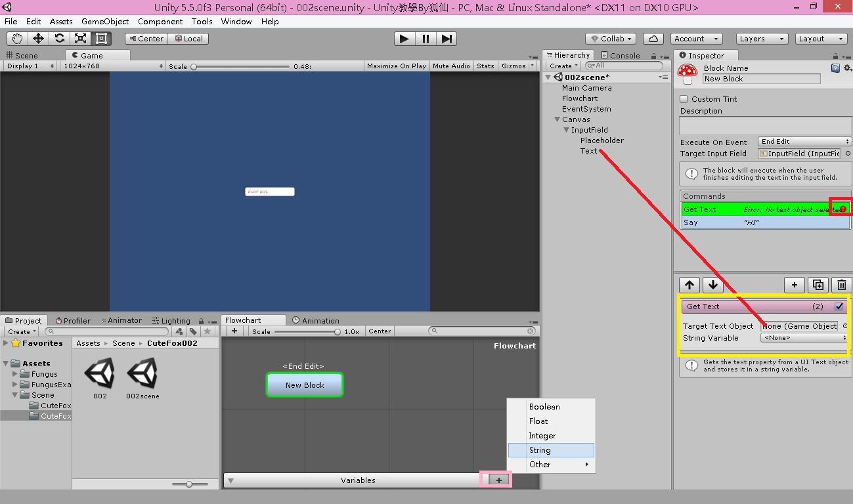The image size is (853, 504).
Task: Open Inspector help book icon
Action: [x=835, y=68]
